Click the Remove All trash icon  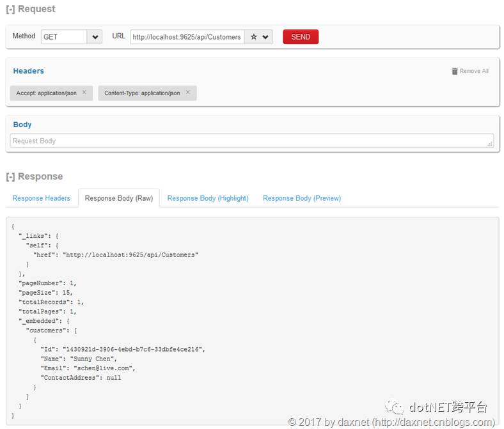point(455,71)
